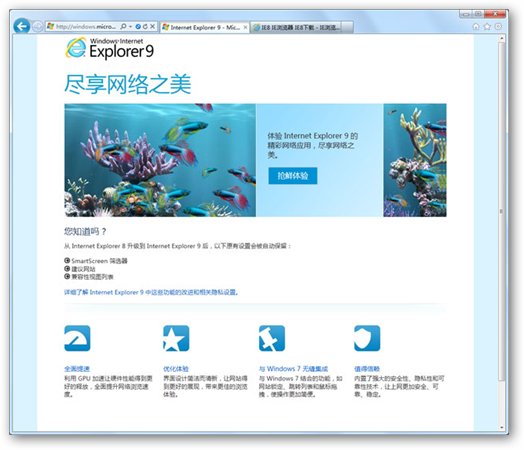The image size is (524, 450).
Task: Click the right coral reef banner image
Action: coord(415,160)
